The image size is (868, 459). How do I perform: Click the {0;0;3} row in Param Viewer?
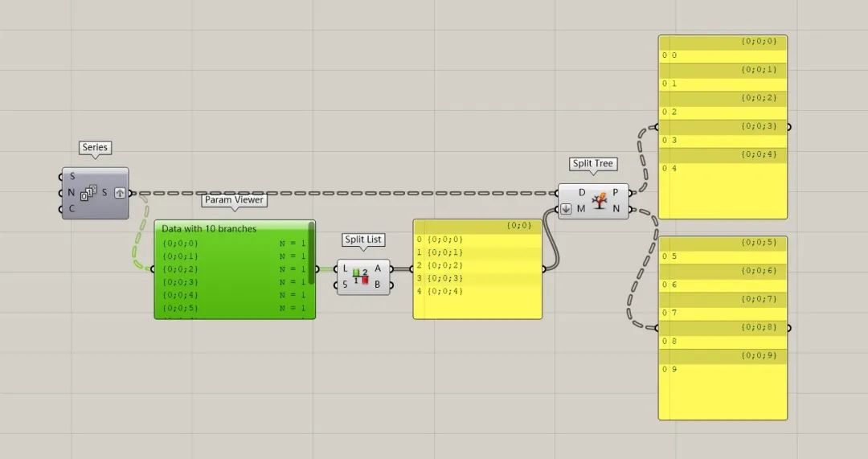click(234, 282)
